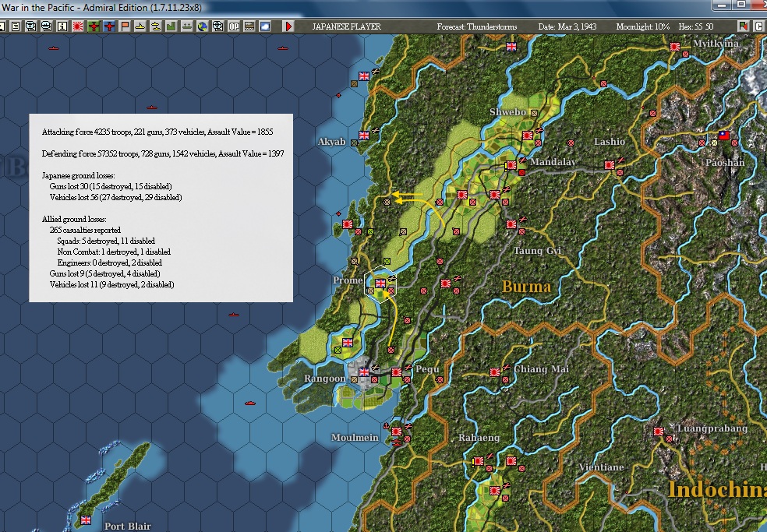Click the weather cloud toolbar icon
Viewport: 767px width, 532px height.
(x=265, y=26)
